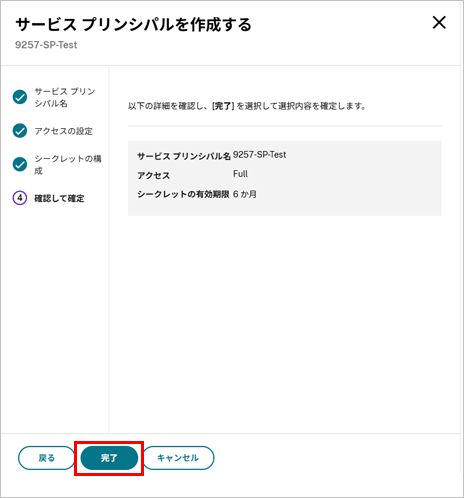Click the checkmark icon beside サービス プリンシパル名

click(20, 97)
